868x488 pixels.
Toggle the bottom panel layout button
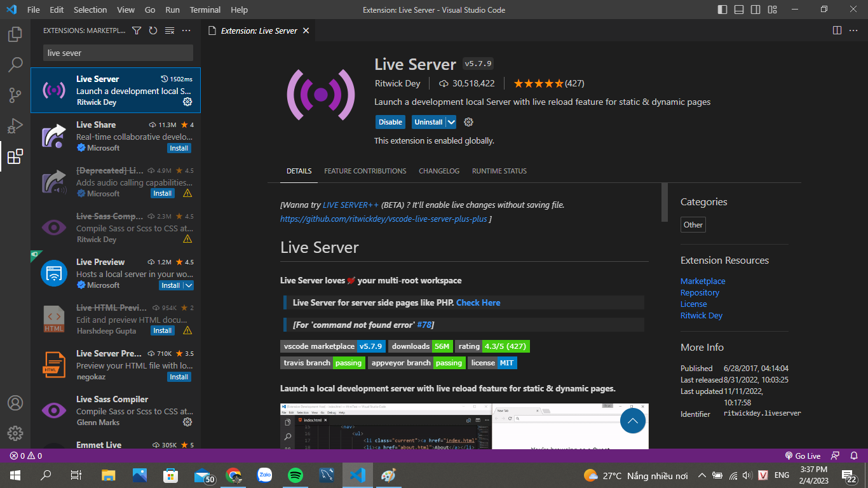coord(739,10)
